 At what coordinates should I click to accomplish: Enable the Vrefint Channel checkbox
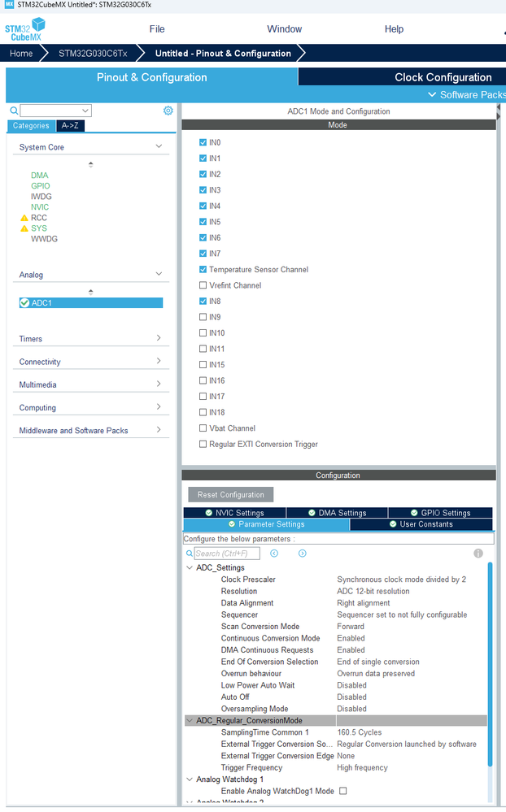tap(203, 285)
